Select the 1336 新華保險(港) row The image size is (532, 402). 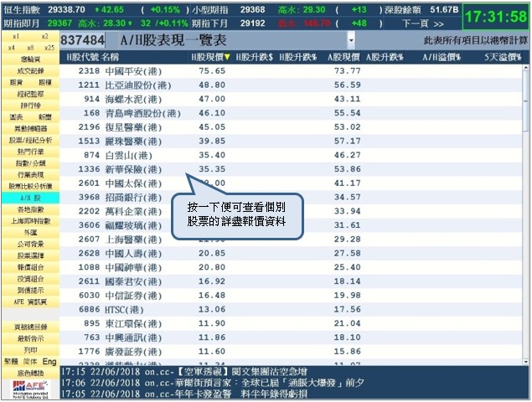click(x=291, y=169)
